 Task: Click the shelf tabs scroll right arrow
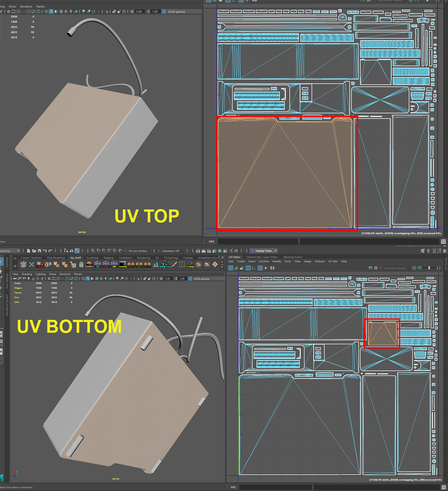(222, 258)
